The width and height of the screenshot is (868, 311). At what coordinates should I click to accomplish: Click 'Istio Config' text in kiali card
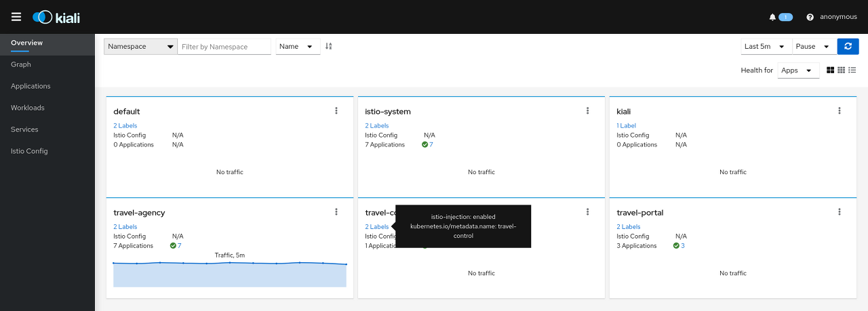[633, 135]
